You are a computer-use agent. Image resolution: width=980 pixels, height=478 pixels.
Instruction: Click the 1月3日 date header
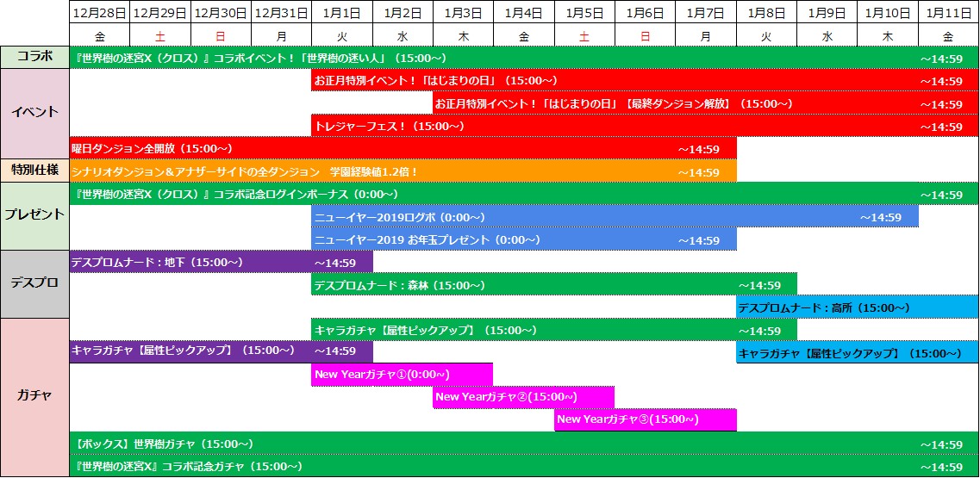tap(463, 13)
